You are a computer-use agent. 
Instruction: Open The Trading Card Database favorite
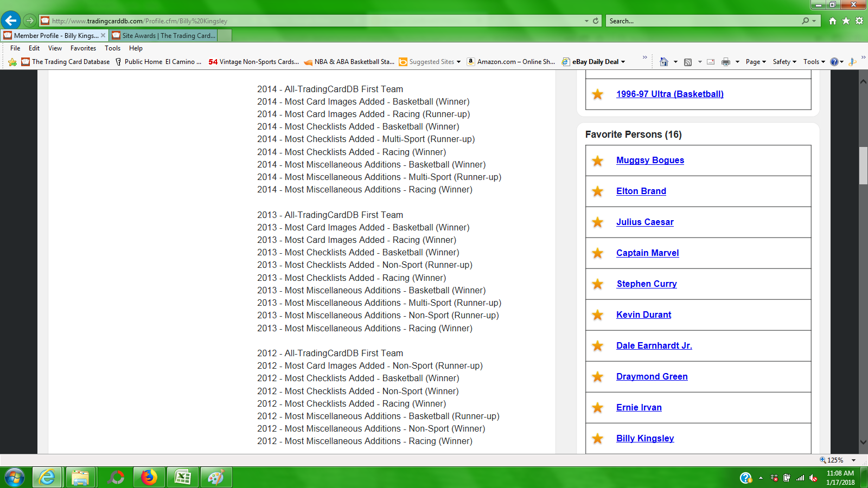tap(66, 62)
